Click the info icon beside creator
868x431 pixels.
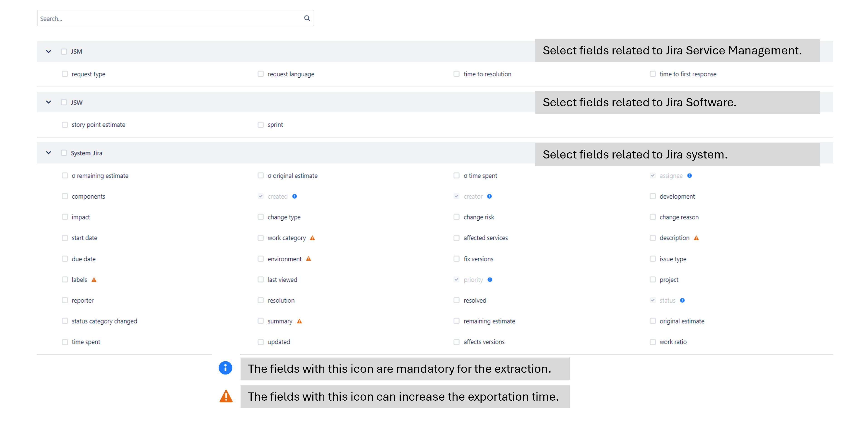coord(489,196)
